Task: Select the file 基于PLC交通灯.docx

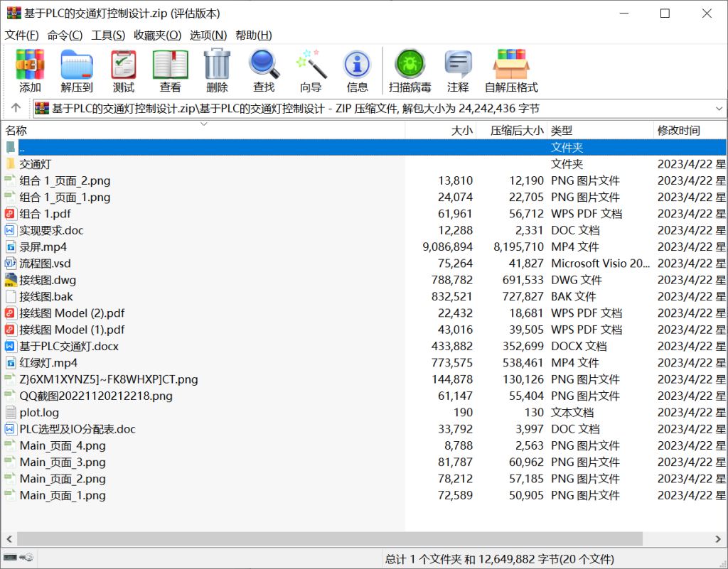Action: [x=68, y=346]
